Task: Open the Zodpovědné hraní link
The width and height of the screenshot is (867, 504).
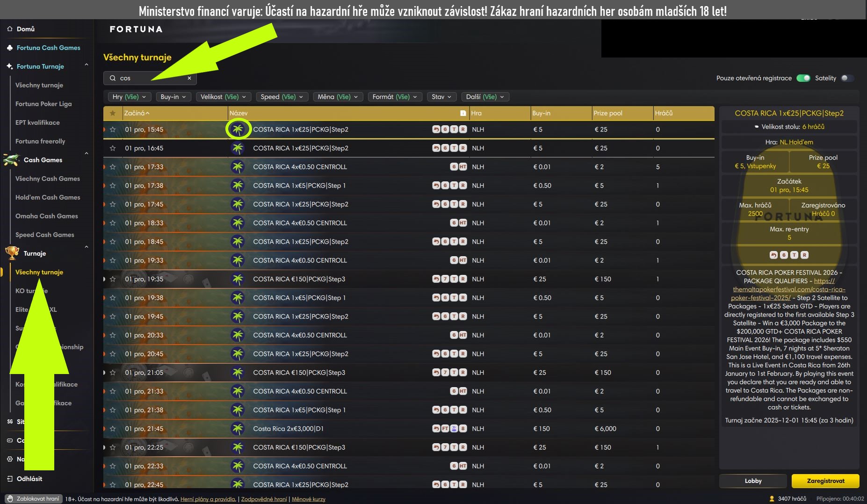Action: click(x=264, y=499)
